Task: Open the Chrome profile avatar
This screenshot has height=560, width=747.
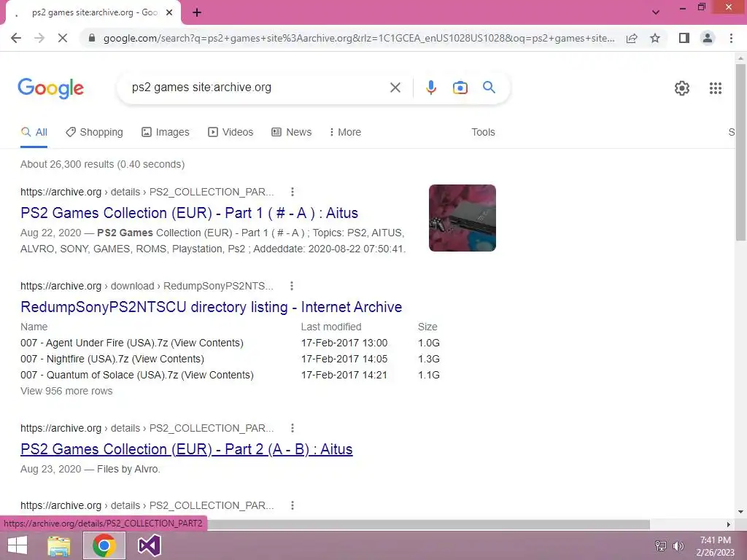Action: (x=708, y=38)
